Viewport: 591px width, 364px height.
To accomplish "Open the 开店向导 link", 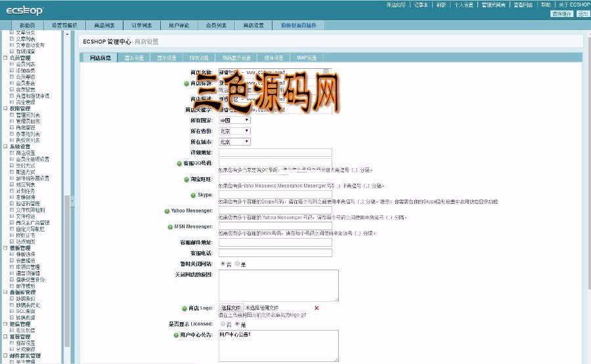I will 396,5.
